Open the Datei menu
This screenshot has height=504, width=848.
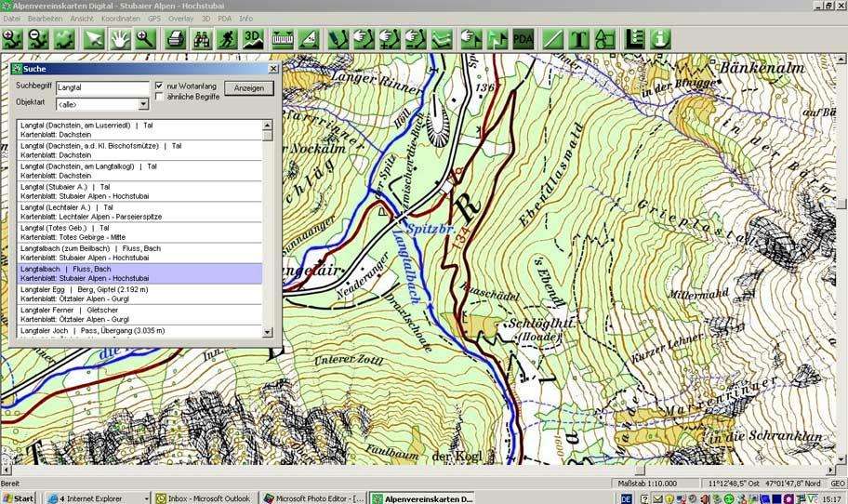pos(11,19)
